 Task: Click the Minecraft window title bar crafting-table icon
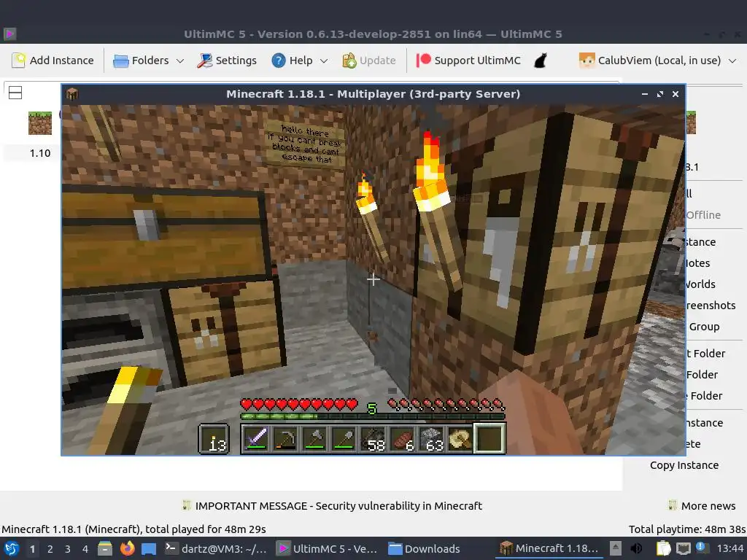point(72,94)
